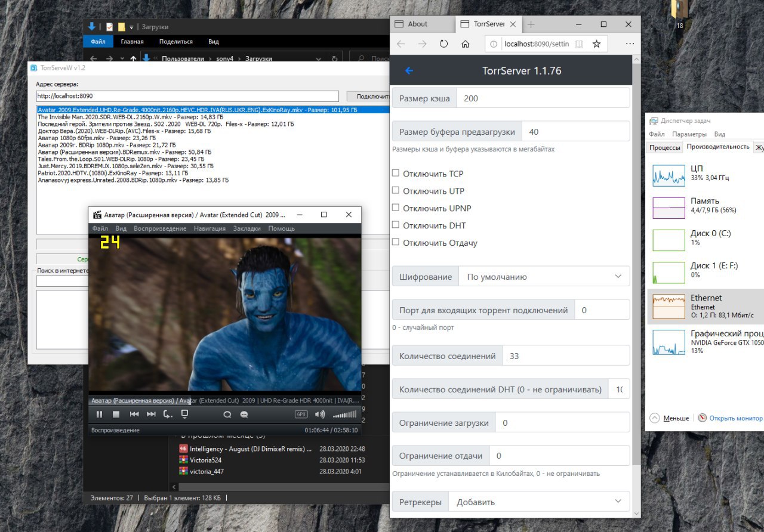Go up one folder in File Explorer

click(x=133, y=58)
